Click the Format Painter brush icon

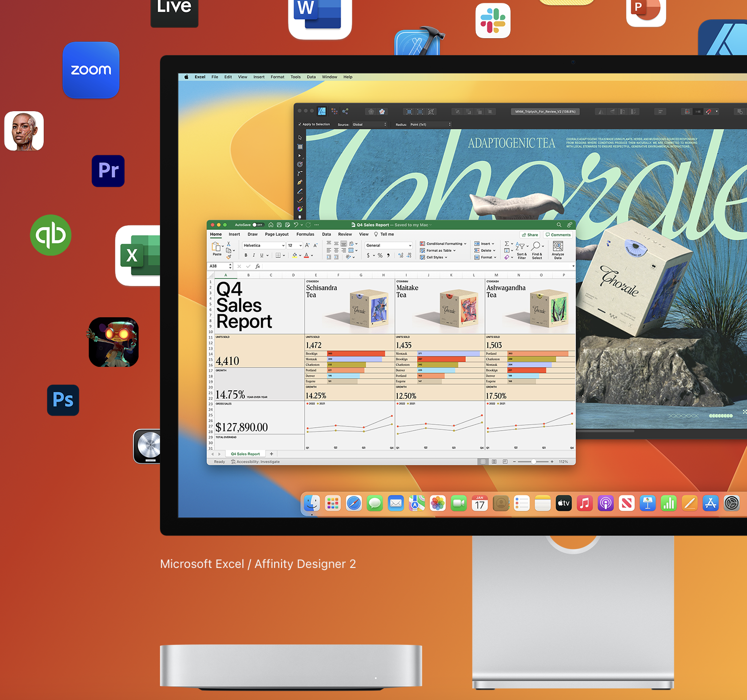click(x=228, y=257)
